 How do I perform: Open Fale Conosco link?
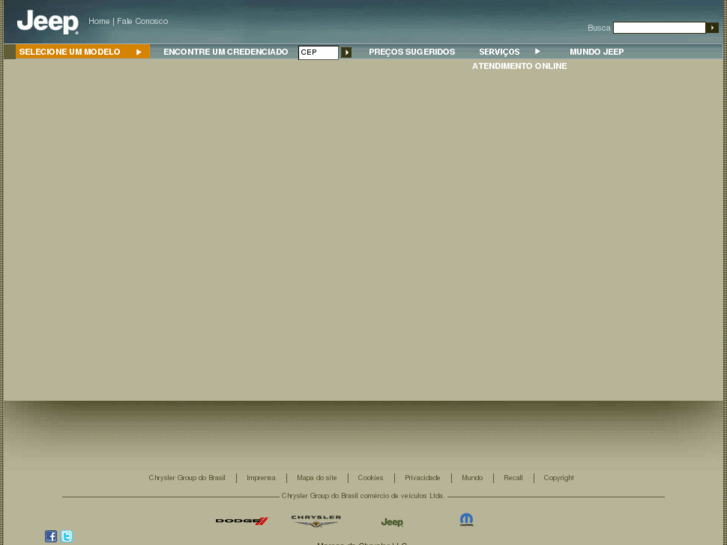click(142, 21)
